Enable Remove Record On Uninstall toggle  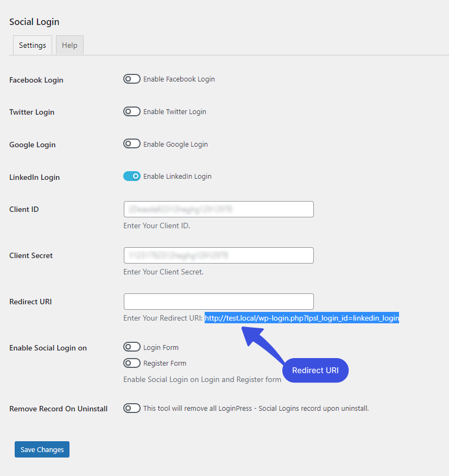pyautogui.click(x=132, y=408)
